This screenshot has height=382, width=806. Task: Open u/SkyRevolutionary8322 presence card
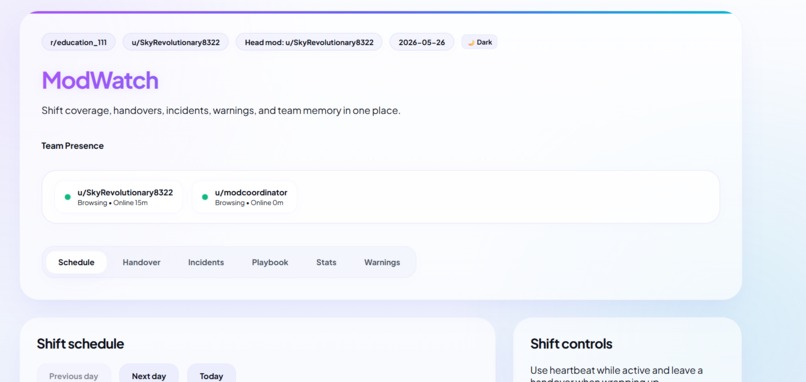click(x=119, y=197)
